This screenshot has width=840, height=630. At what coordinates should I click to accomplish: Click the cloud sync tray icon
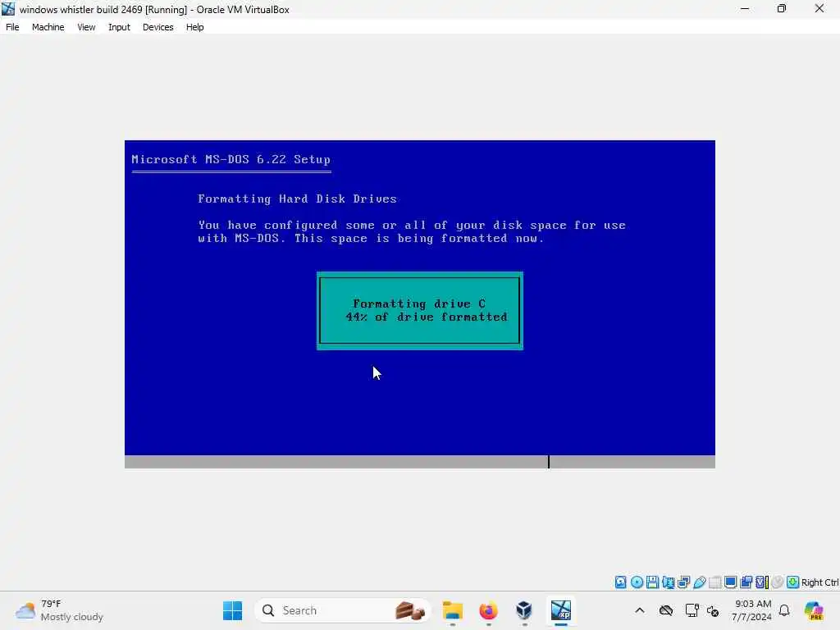(x=666, y=610)
